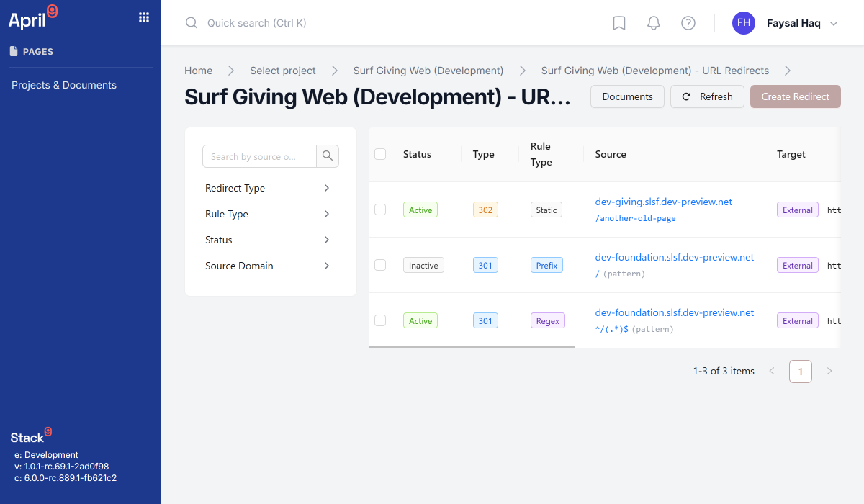Open the help question mark icon
The height and width of the screenshot is (504, 864).
[x=688, y=23]
